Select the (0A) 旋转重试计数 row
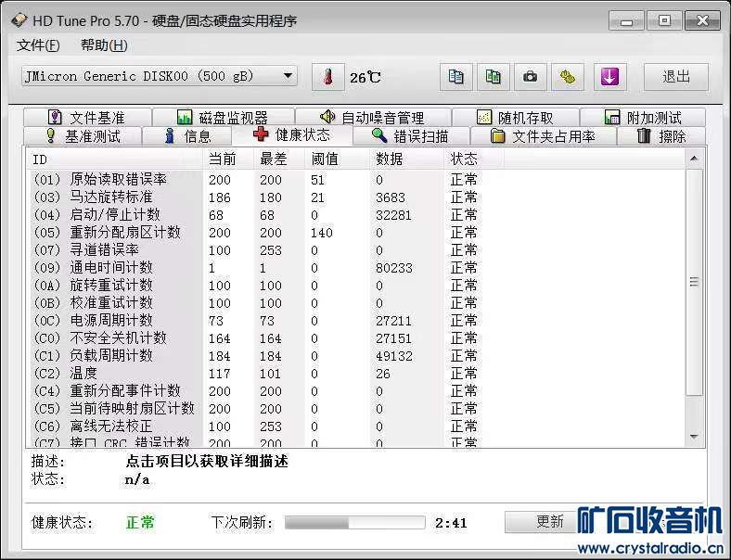This screenshot has width=731, height=560. coord(356,286)
